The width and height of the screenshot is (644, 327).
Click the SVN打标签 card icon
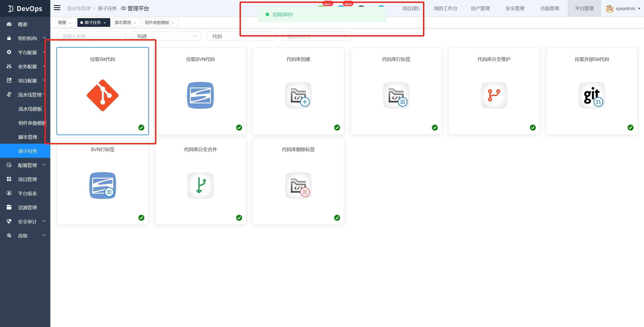coord(102,185)
